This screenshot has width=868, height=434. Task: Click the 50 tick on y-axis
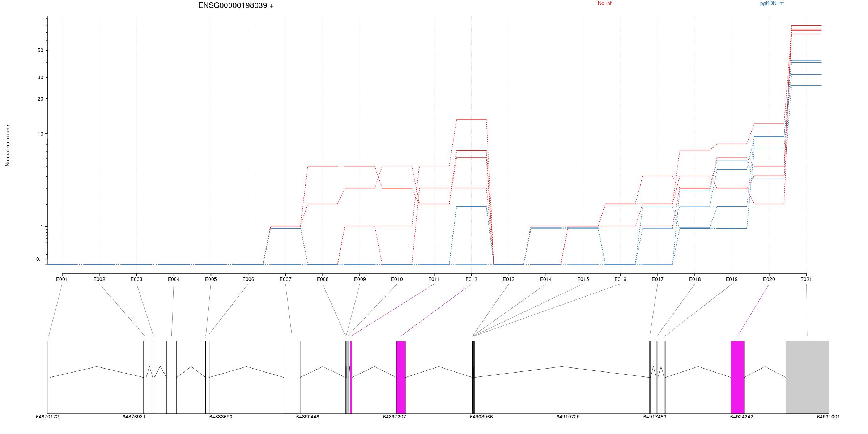coord(40,51)
